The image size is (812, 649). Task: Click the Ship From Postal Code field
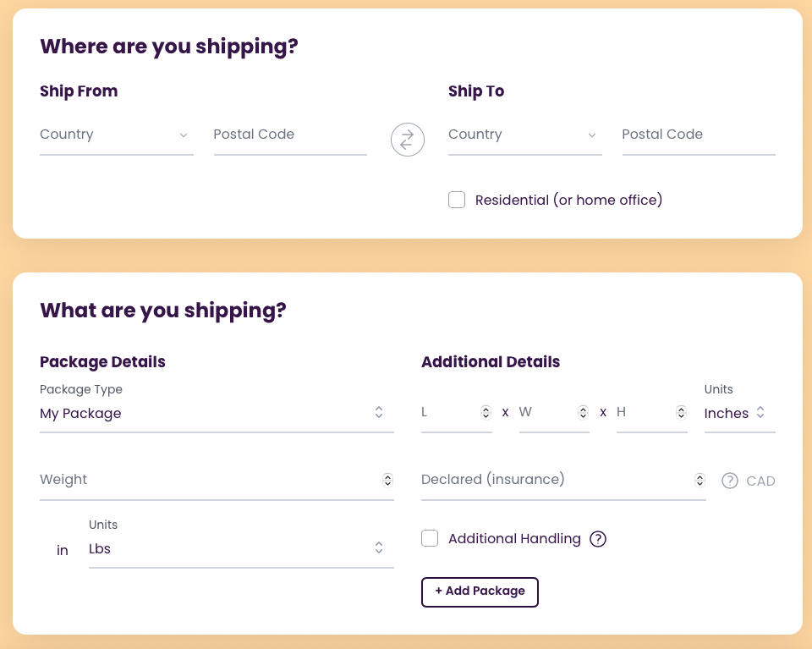(290, 135)
